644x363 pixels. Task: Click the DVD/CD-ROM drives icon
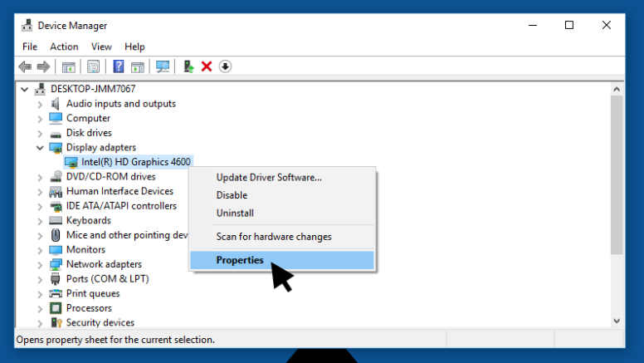[56, 176]
